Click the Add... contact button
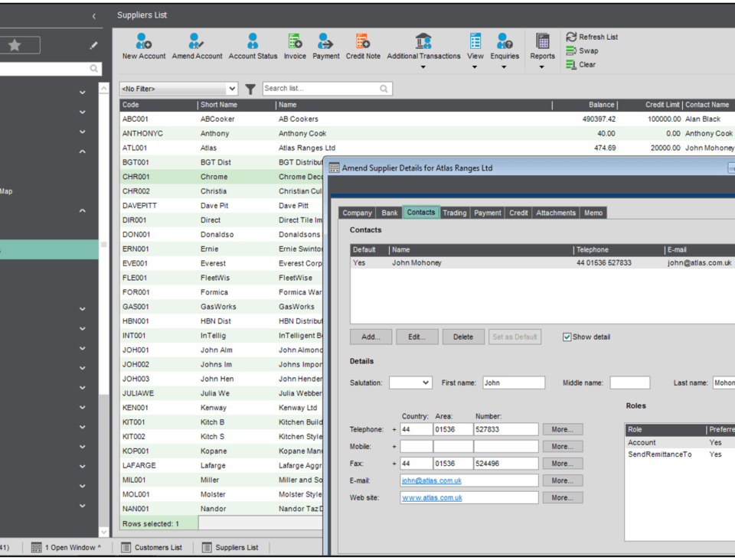Image resolution: width=735 pixels, height=560 pixels. click(x=371, y=337)
